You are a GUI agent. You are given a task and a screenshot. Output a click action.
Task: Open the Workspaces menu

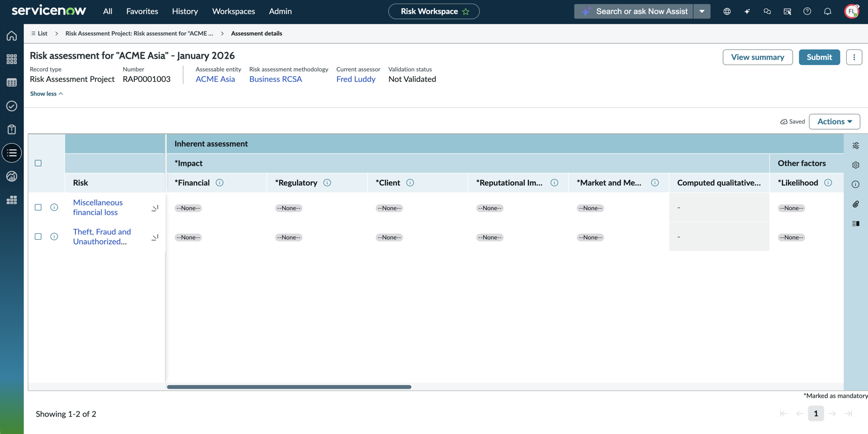[233, 11]
